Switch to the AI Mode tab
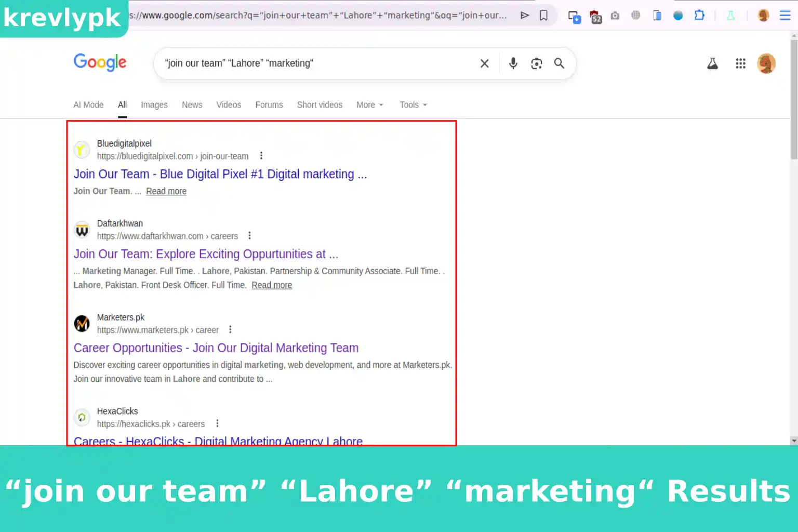This screenshot has height=532, width=798. 88,105
